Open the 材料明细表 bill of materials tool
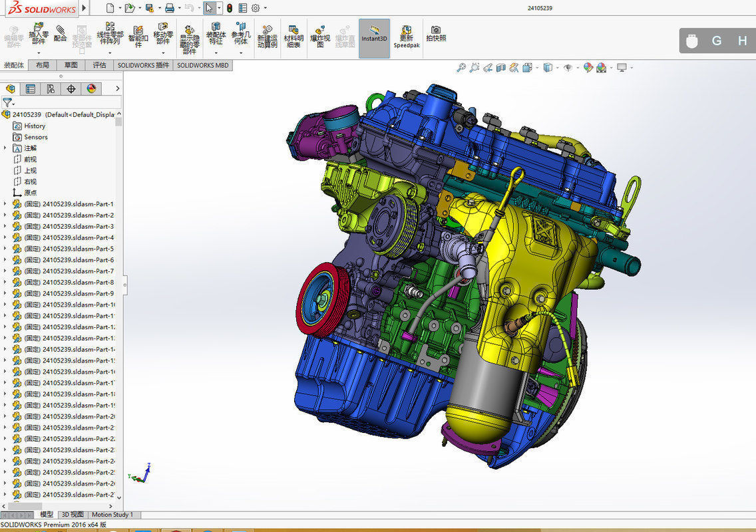The height and width of the screenshot is (532, 756). point(293,37)
